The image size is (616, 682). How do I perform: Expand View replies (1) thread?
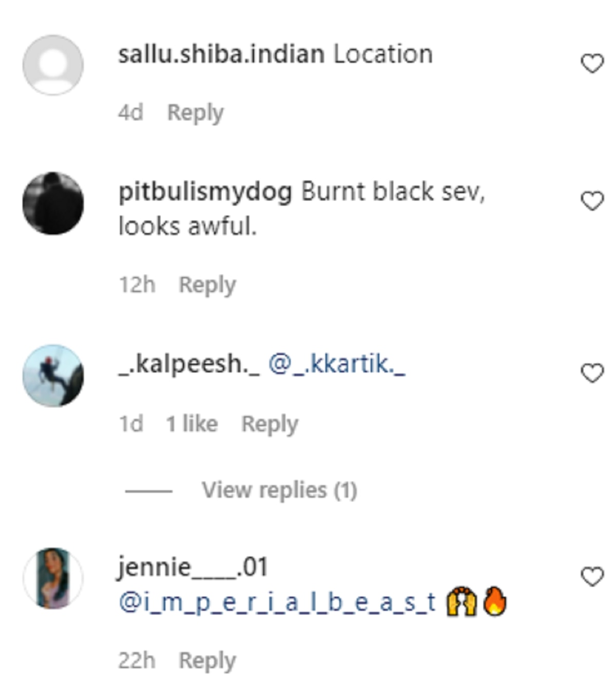pyautogui.click(x=279, y=490)
